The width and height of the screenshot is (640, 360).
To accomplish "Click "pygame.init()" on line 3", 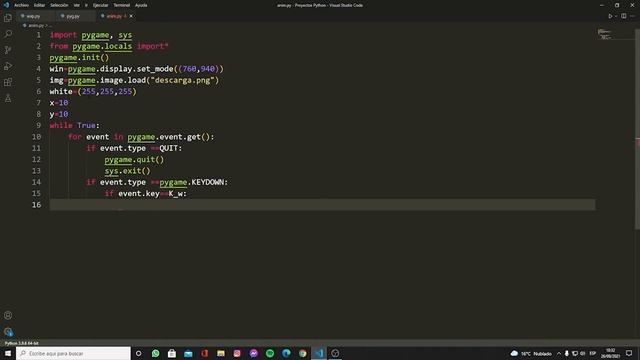I will point(79,58).
